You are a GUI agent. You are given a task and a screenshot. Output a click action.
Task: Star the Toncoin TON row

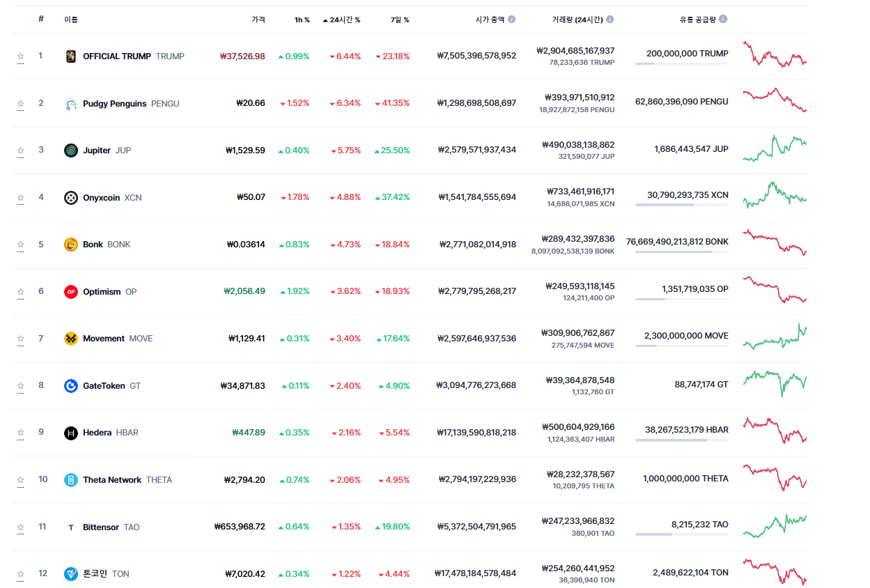pyautogui.click(x=21, y=574)
